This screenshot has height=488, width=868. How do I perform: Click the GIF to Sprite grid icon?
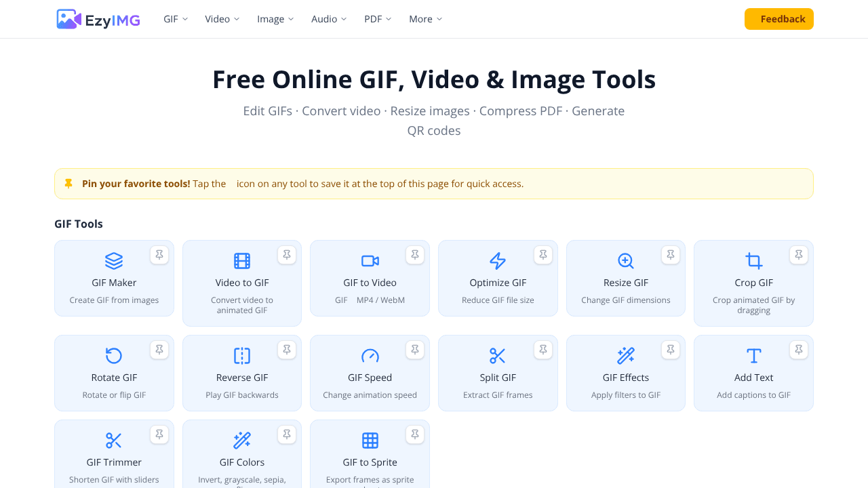coord(370,441)
